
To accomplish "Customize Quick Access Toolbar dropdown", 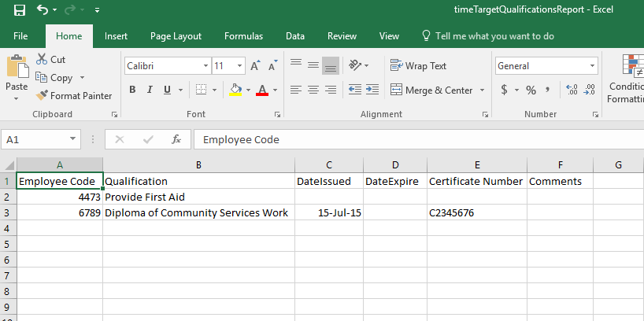I will [97, 10].
